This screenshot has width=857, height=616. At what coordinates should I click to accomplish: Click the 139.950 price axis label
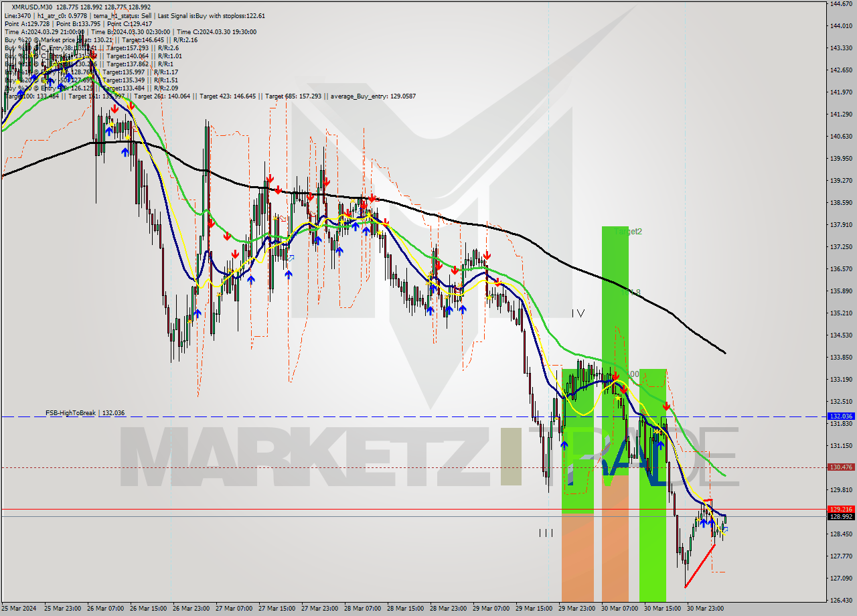point(841,159)
